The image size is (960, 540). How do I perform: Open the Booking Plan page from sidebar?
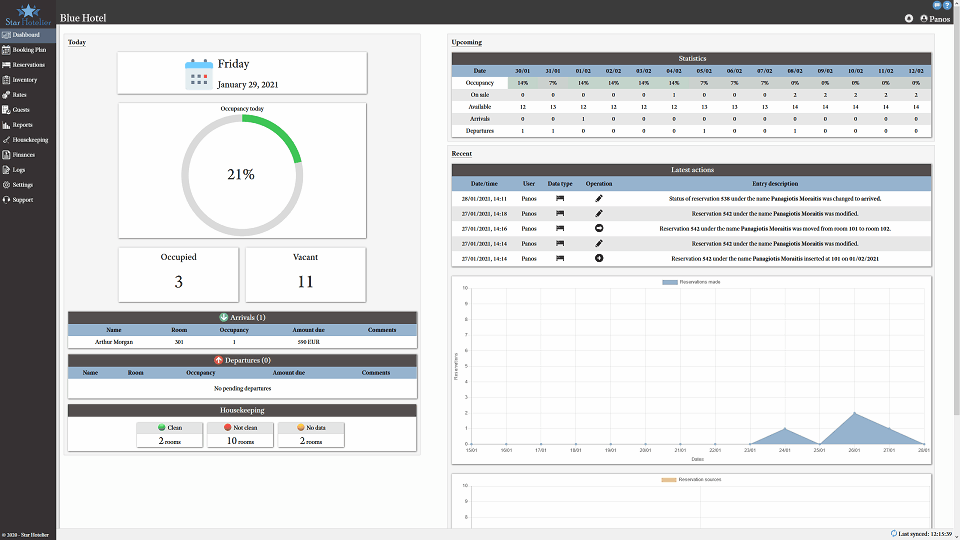point(29,49)
